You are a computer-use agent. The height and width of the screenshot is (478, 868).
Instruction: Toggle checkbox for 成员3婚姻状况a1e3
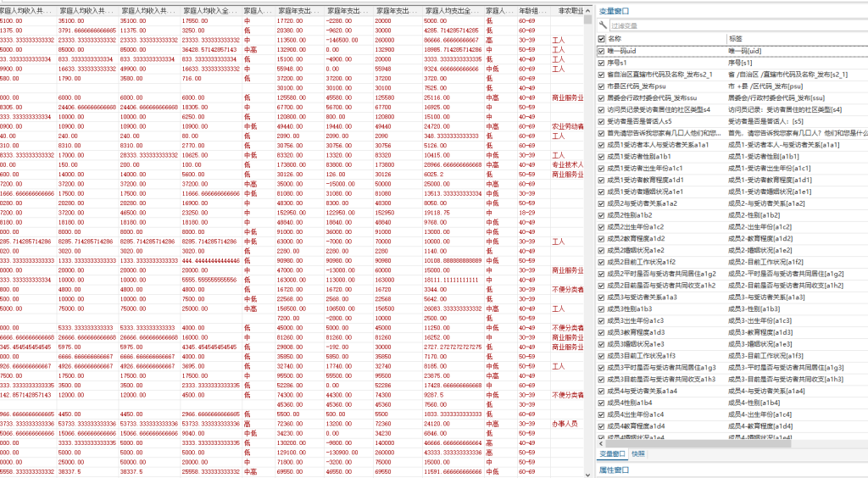602,344
